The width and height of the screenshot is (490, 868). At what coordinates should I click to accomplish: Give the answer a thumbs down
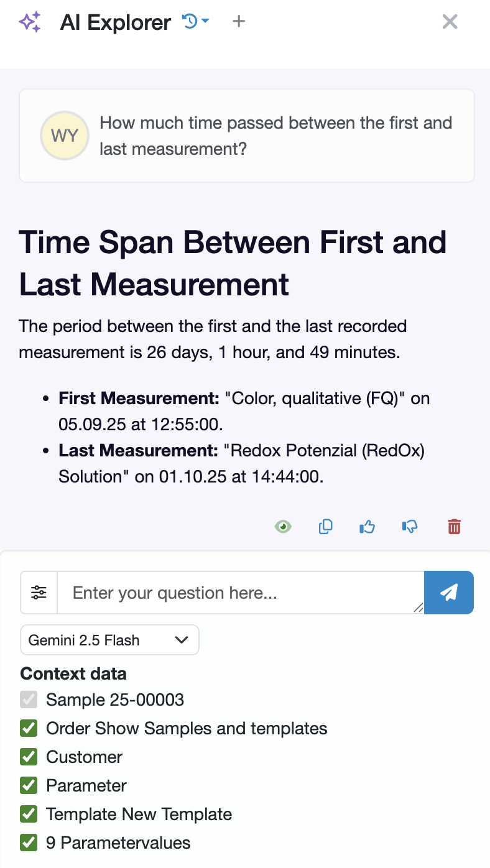click(410, 527)
